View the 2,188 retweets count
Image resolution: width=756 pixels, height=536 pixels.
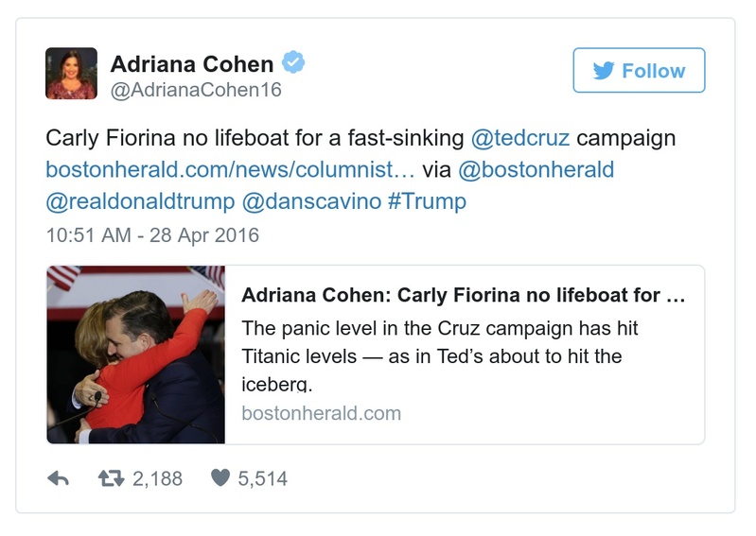click(157, 478)
